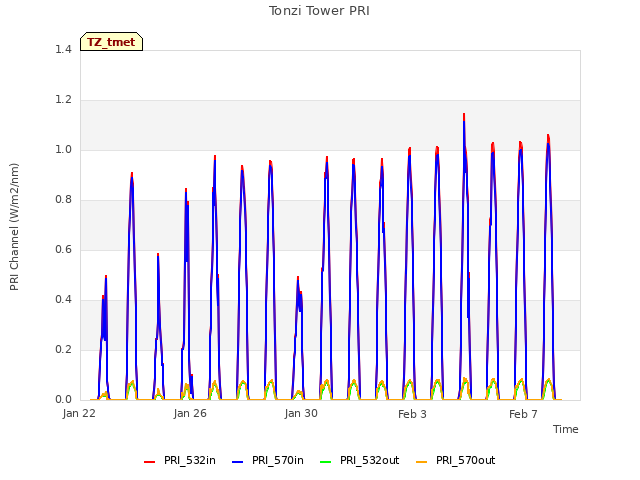The image size is (640, 480).
Task: Toggle the PRI_532out legend label
Action: (x=370, y=460)
